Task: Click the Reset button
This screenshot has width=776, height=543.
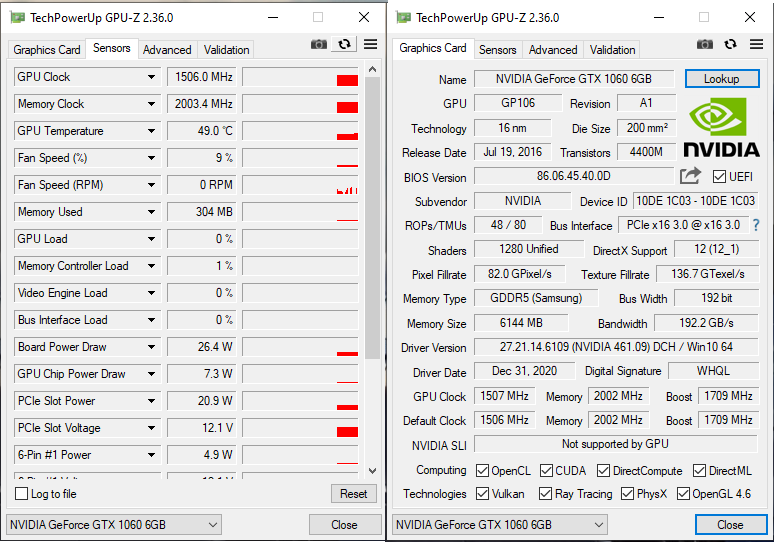Action: pos(353,494)
